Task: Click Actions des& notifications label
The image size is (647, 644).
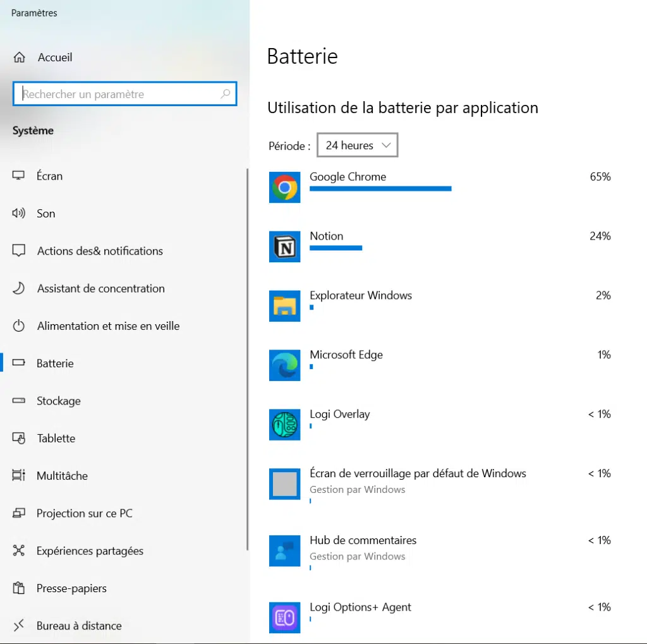Action: (x=100, y=250)
